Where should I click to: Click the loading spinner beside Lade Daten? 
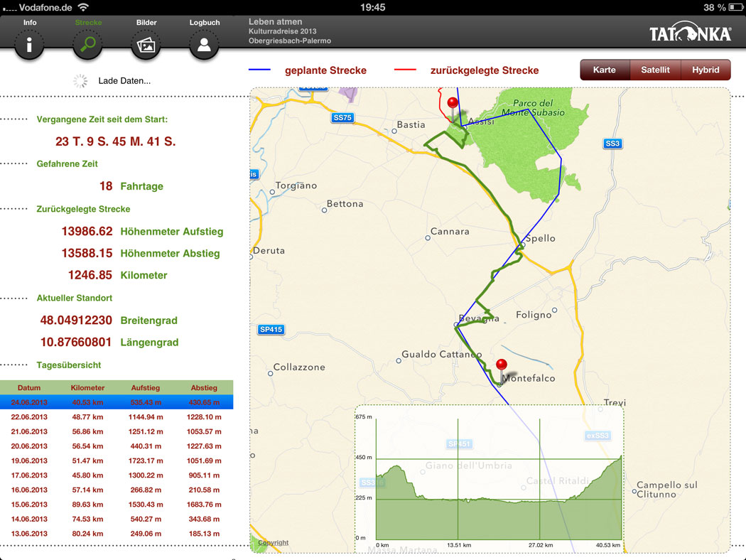pyautogui.click(x=80, y=81)
